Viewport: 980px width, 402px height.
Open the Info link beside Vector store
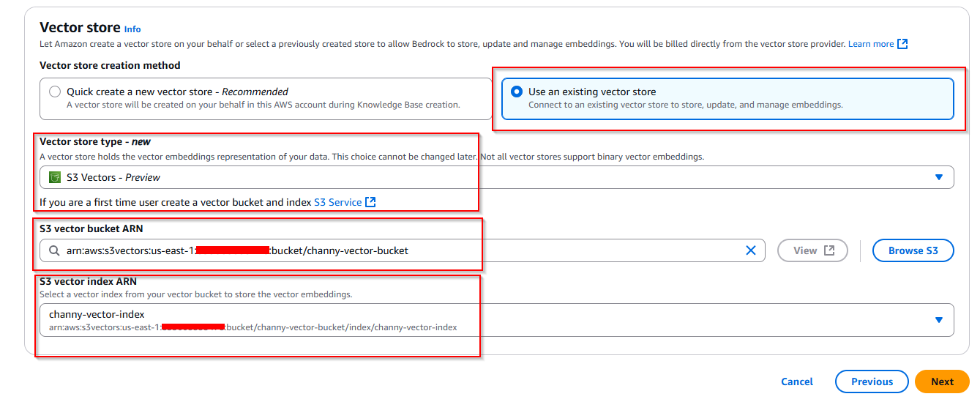(x=132, y=29)
